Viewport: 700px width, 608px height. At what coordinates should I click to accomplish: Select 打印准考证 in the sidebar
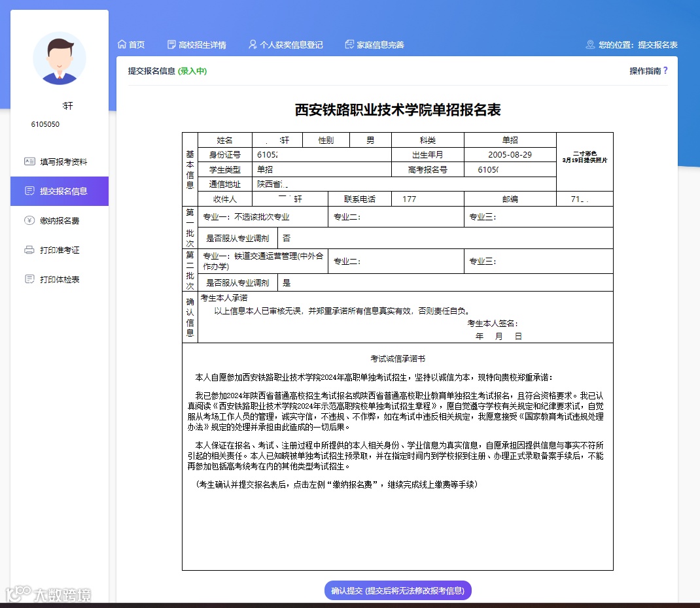point(60,250)
